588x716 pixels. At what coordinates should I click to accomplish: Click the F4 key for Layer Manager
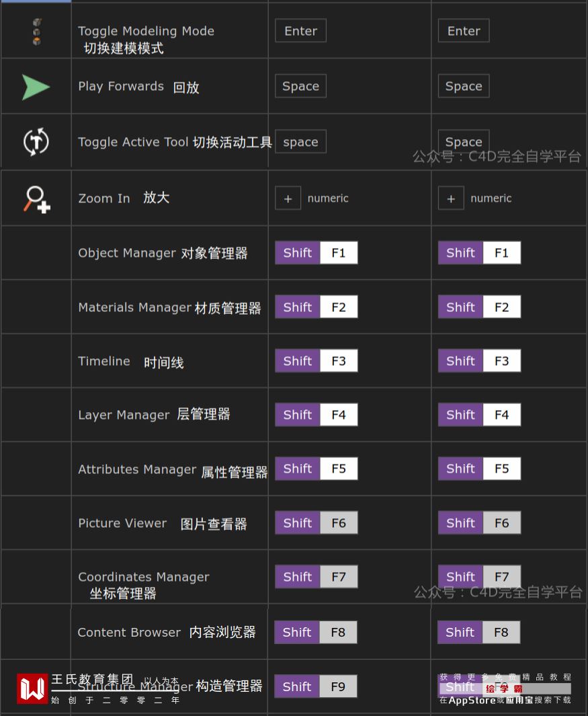(339, 415)
